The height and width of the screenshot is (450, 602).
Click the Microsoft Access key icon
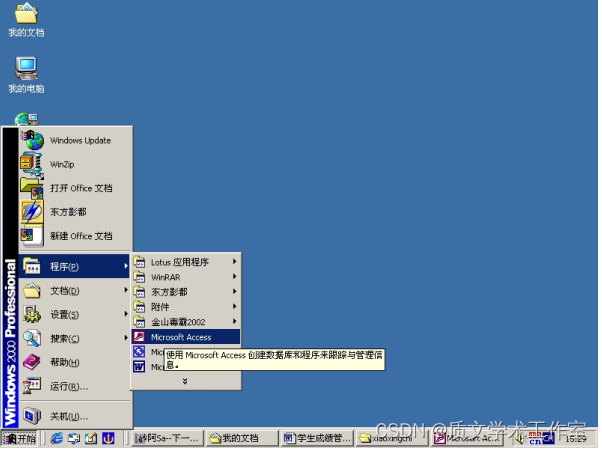click(x=139, y=337)
